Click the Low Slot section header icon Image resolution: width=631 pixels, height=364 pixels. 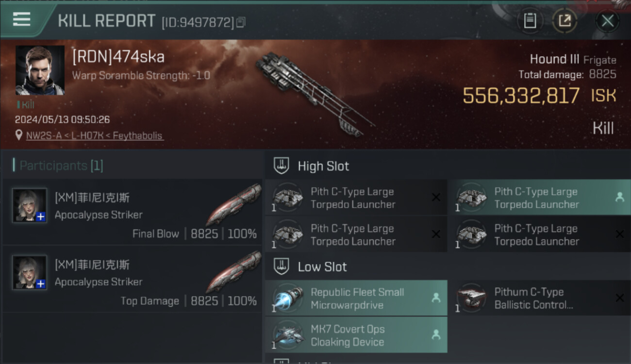pos(282,266)
